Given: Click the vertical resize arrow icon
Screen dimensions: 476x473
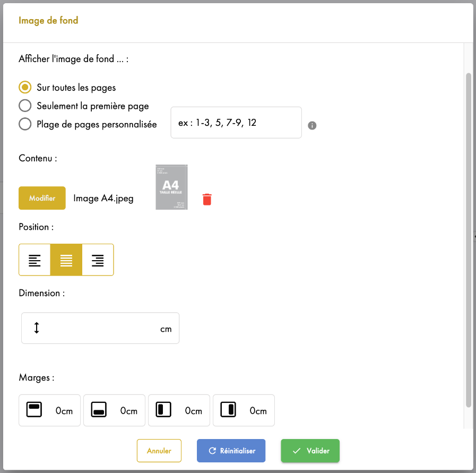Looking at the screenshot, I should pos(37,328).
